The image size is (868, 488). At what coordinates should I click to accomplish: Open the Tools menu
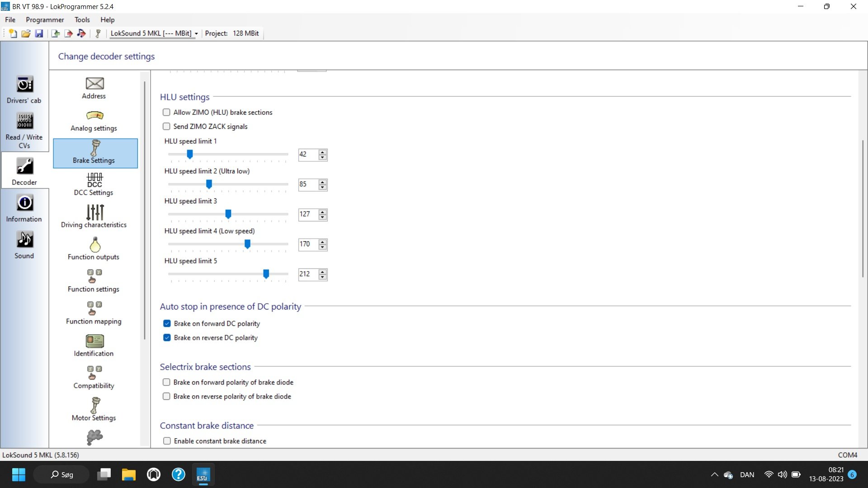click(x=82, y=20)
